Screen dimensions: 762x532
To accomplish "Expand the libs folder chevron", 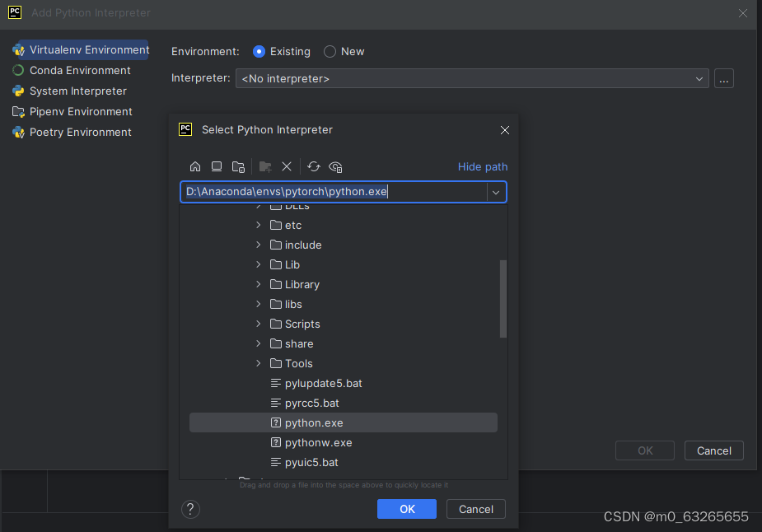I will click(x=259, y=304).
